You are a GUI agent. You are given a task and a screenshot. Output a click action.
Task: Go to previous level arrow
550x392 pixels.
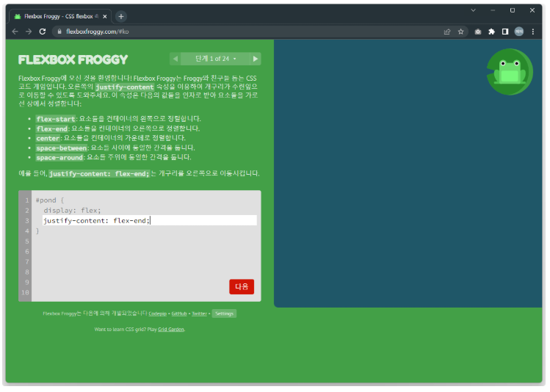coord(176,59)
